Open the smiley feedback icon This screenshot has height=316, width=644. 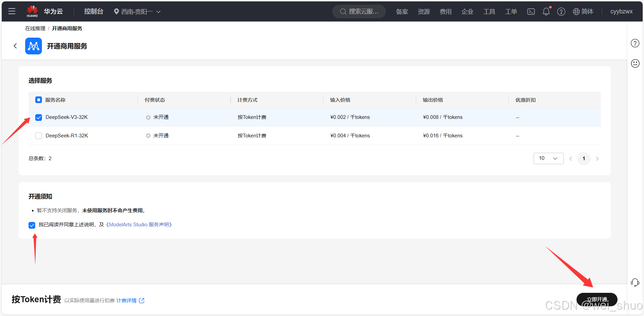tap(635, 63)
